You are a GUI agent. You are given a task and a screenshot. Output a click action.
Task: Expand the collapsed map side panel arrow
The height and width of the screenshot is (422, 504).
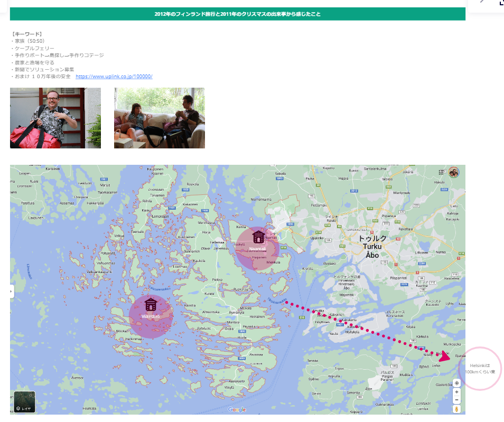(x=12, y=291)
